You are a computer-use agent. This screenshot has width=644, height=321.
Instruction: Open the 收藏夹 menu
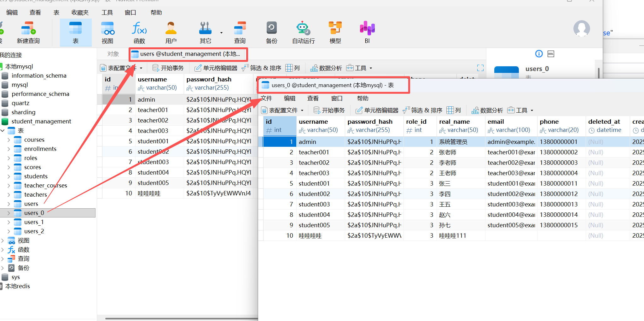tap(80, 12)
